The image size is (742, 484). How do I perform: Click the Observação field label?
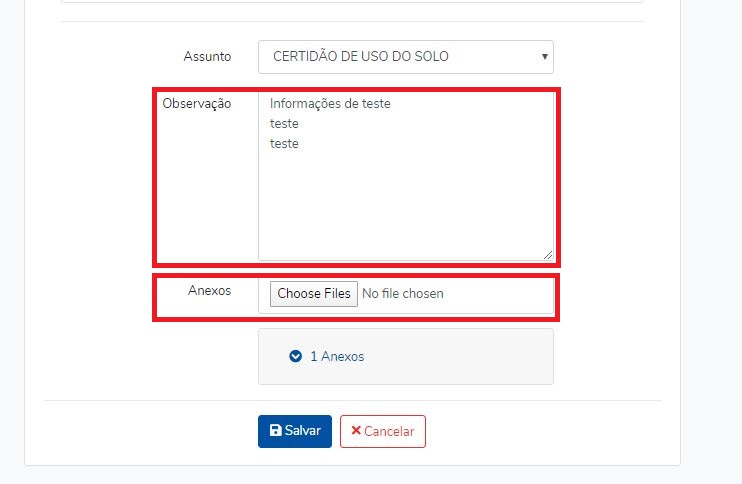(196, 104)
